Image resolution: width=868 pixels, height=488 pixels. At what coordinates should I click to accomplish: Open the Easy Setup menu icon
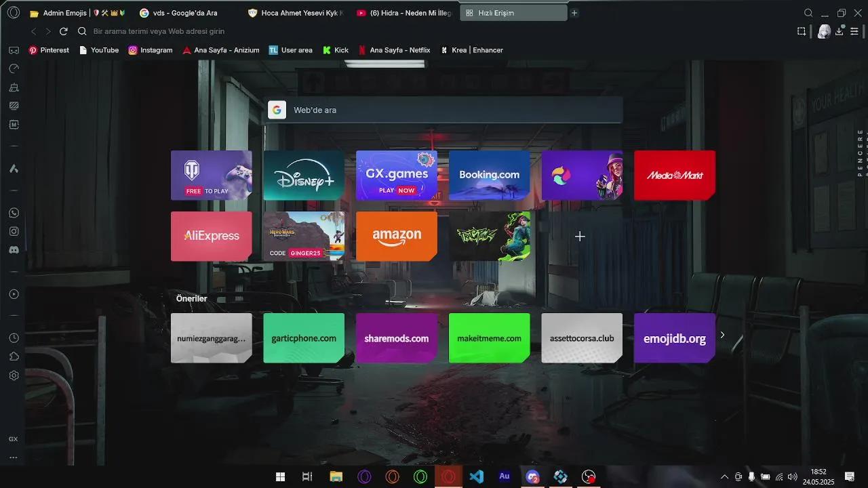(x=854, y=31)
